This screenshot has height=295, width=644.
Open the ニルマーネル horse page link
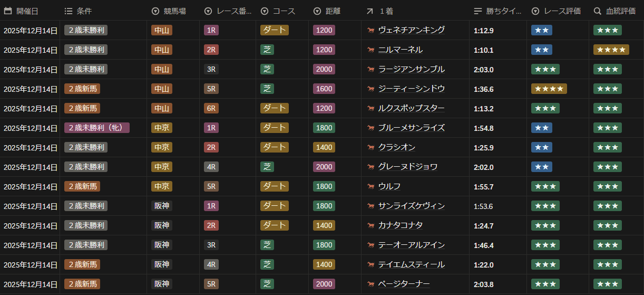(400, 50)
